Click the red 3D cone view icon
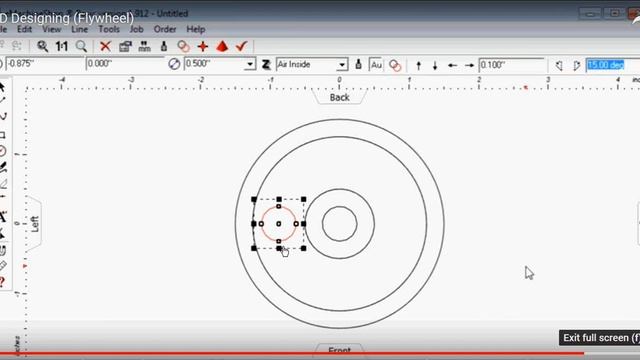Viewport: 640px width, 360px height. click(222, 46)
